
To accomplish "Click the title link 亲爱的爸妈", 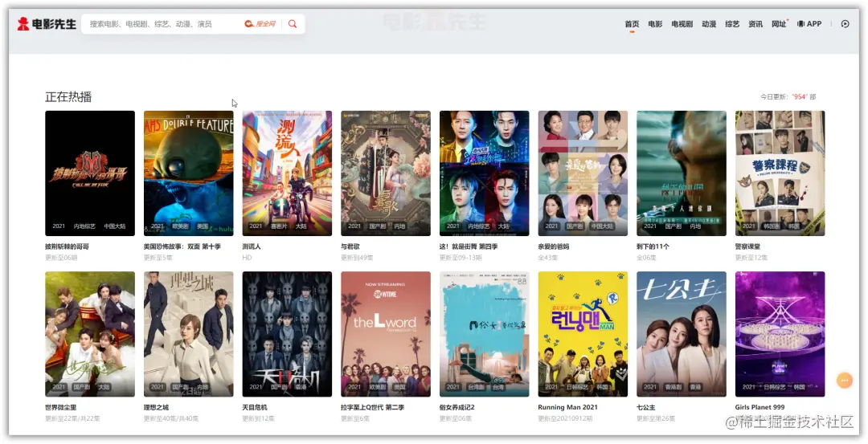I will 554,246.
